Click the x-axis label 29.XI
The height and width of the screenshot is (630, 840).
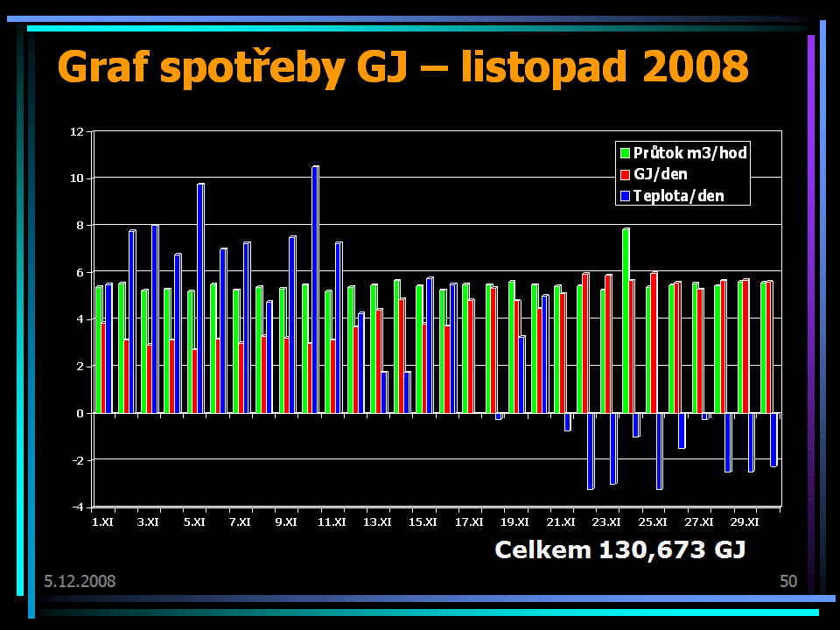[744, 522]
